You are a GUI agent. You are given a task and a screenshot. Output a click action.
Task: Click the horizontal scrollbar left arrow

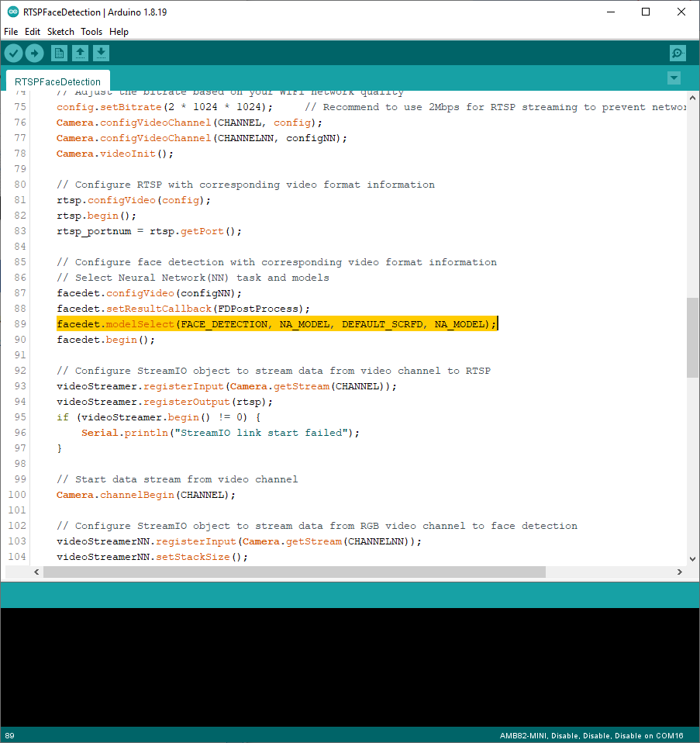(x=36, y=572)
